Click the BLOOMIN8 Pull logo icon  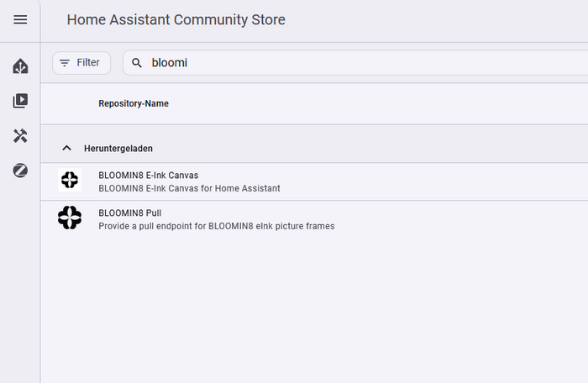click(70, 218)
